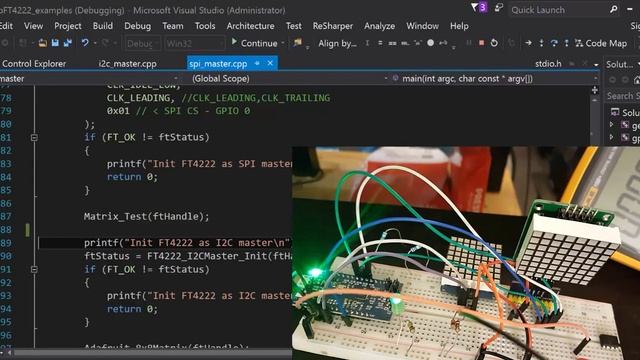Click the split editor icon above scrollbar
Screen dimensions: 640x360
[595, 90]
